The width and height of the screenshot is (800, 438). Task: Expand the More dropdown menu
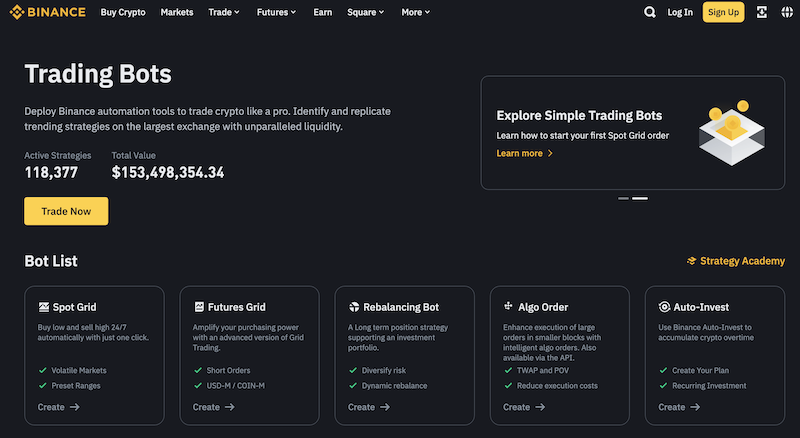[x=415, y=12]
